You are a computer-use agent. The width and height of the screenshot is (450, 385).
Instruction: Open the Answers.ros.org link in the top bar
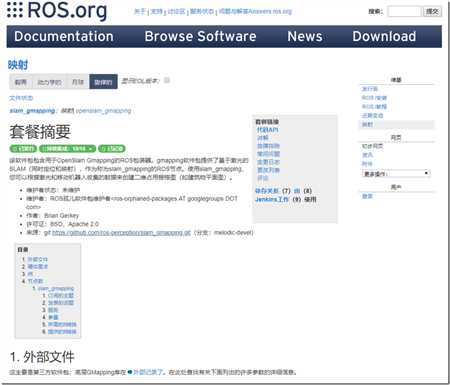pos(255,11)
